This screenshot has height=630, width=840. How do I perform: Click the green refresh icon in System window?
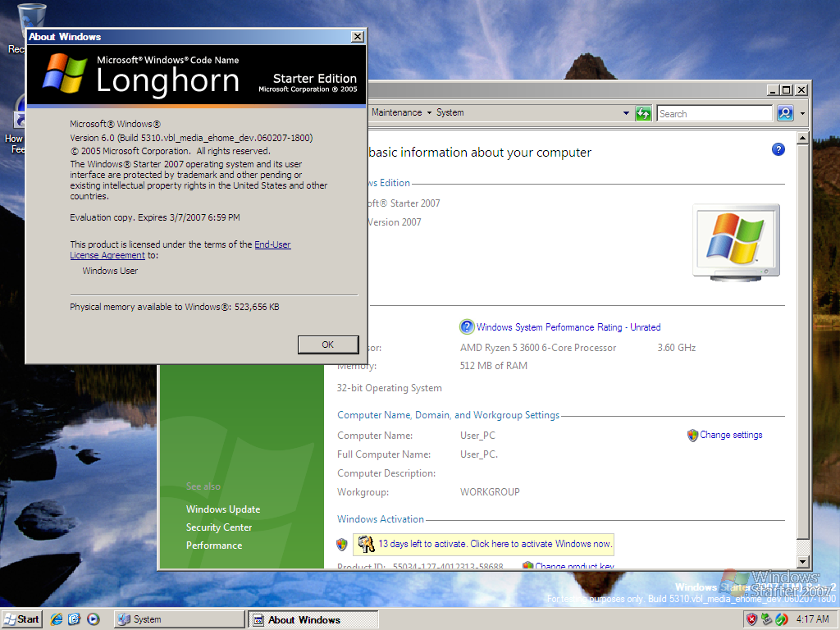pos(643,113)
